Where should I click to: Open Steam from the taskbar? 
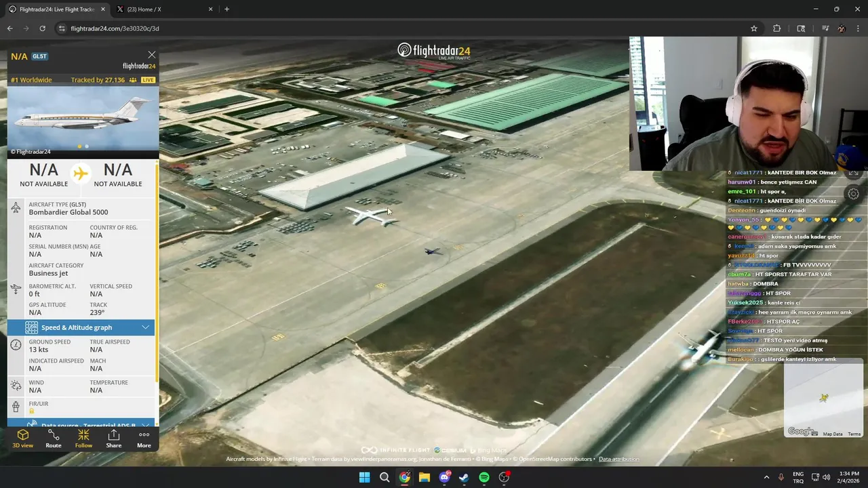pos(464,477)
